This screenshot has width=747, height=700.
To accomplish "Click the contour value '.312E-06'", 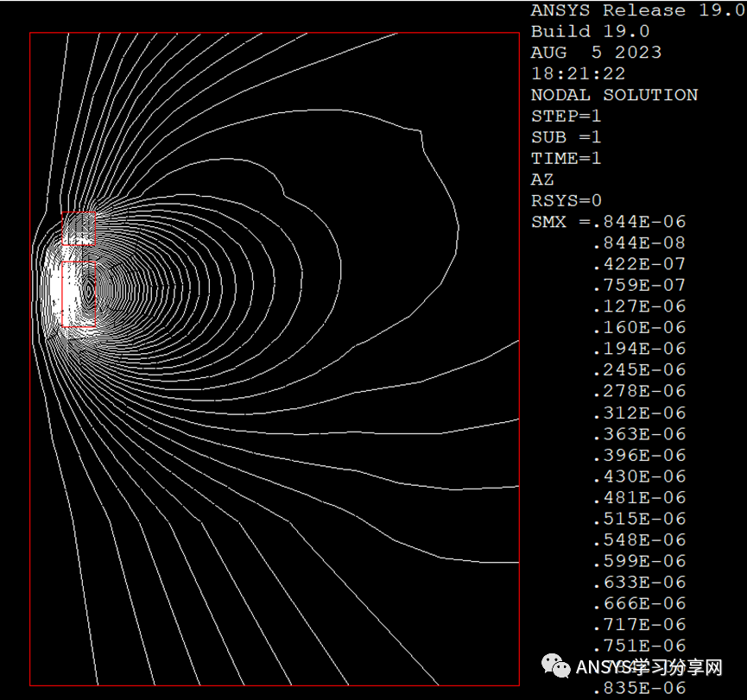I will click(x=639, y=413).
